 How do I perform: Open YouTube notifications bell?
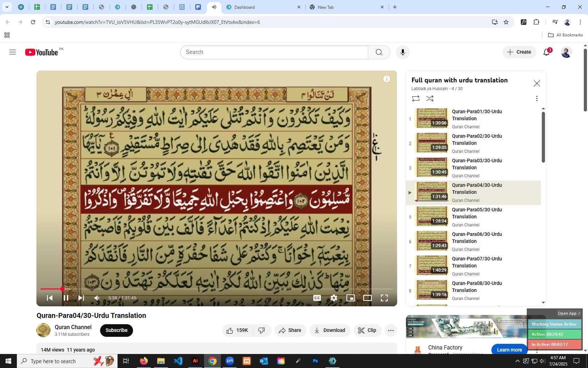tap(546, 52)
